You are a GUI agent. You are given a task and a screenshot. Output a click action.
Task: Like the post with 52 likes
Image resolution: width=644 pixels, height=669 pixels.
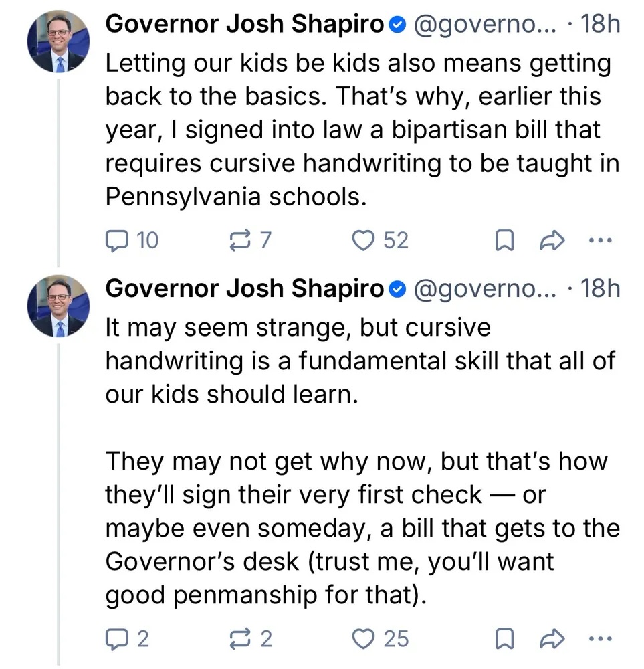click(364, 240)
